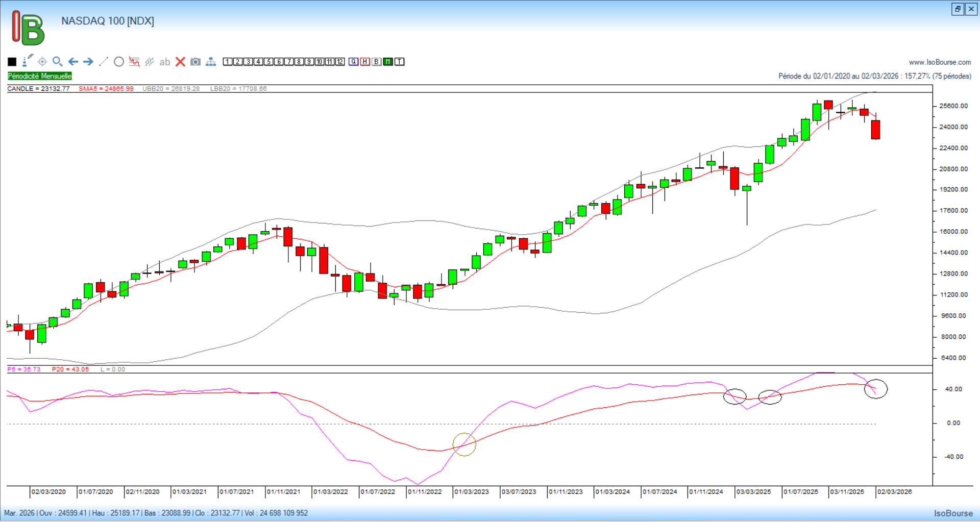Click the restore window button

(958, 9)
